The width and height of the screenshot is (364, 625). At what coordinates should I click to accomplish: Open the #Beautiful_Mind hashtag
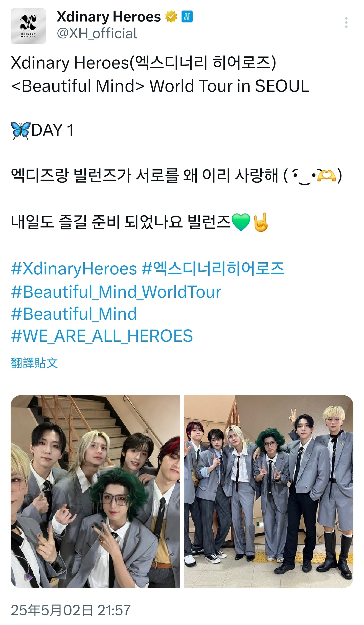click(x=74, y=314)
